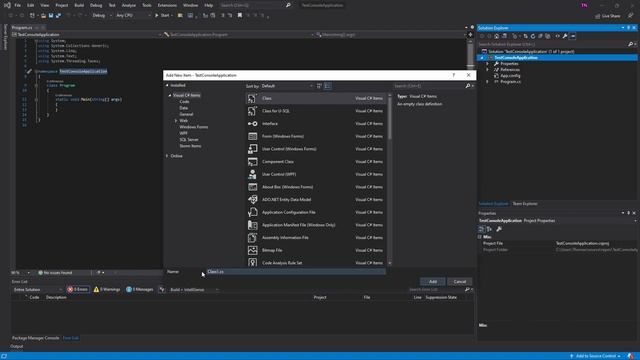Switch the template list to medium icons view
The width and height of the screenshot is (640, 360).
click(x=328, y=86)
